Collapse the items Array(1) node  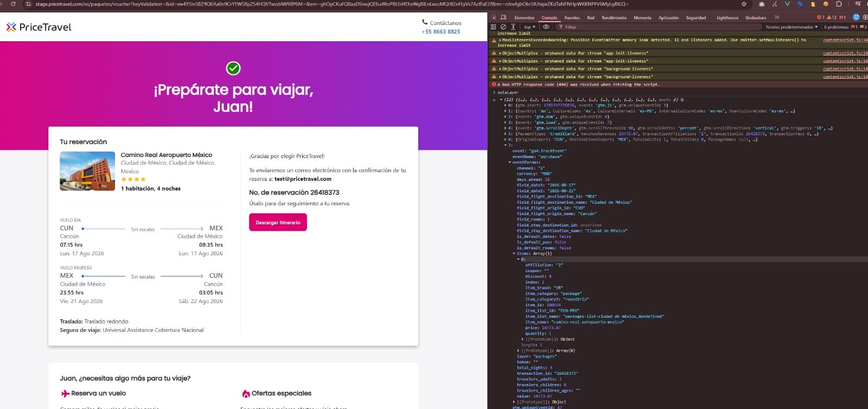coord(514,254)
